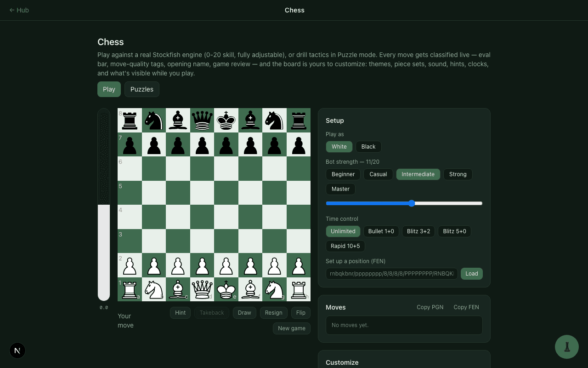Load the FEN position
Image resolution: width=588 pixels, height=368 pixels.
click(472, 274)
